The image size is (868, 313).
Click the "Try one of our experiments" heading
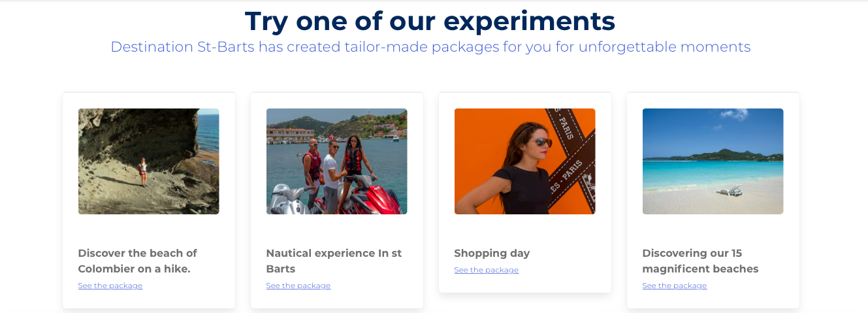430,21
